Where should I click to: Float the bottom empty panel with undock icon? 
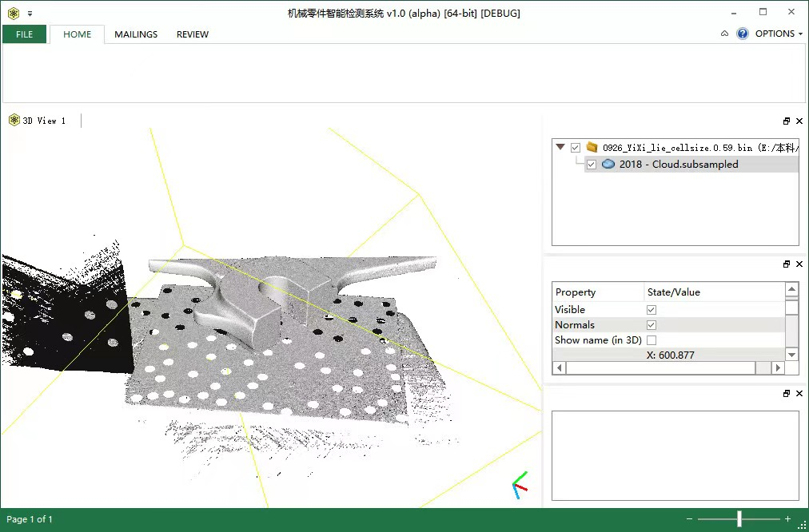coord(787,393)
